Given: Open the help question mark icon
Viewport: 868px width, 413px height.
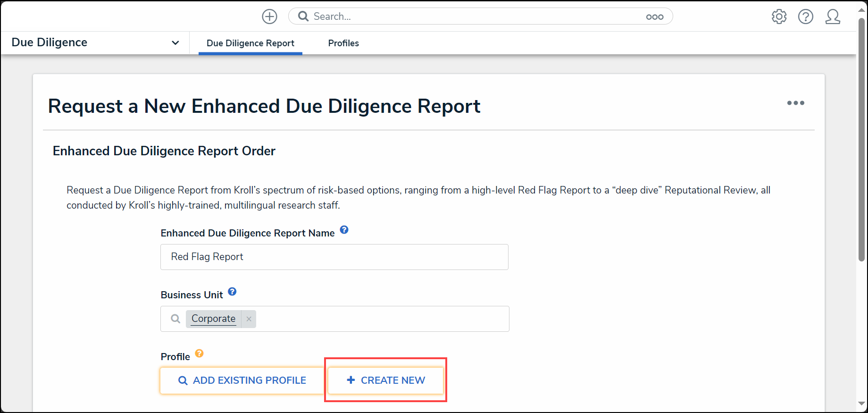Looking at the screenshot, I should pyautogui.click(x=805, y=17).
